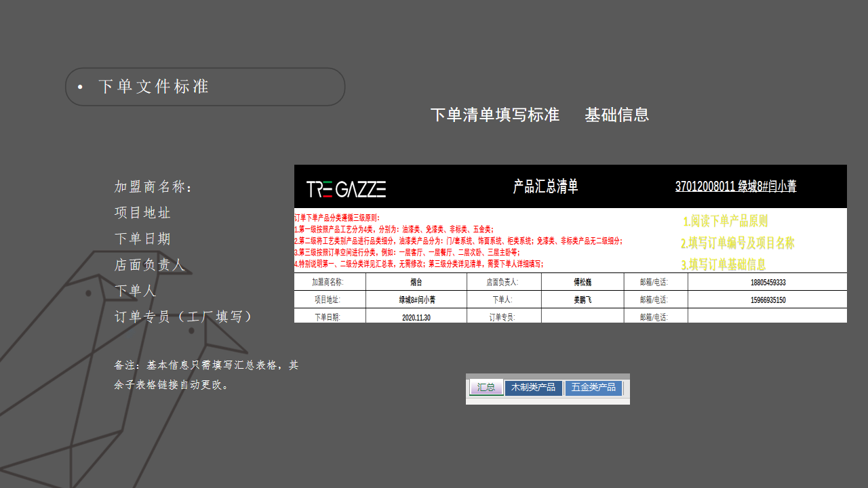868x488 pixels.
Task: Click the 下单人 item in left list
Action: (x=135, y=290)
